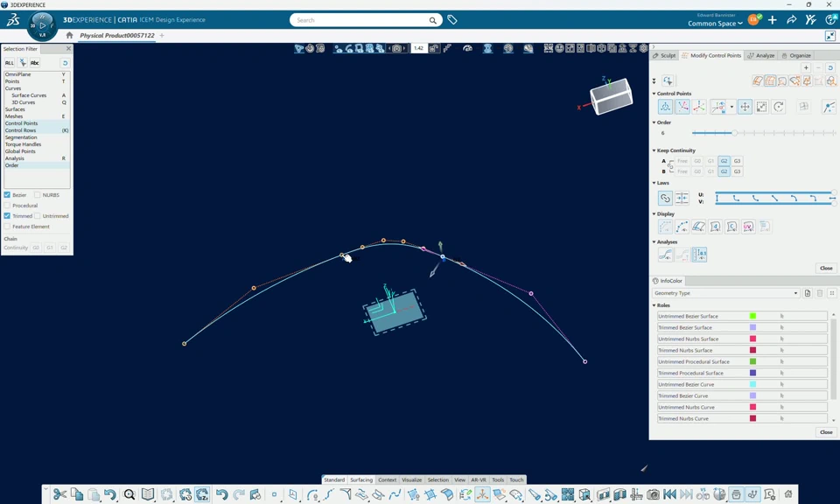Click the home icon next to product tab
Image resolution: width=840 pixels, height=504 pixels.
69,35
